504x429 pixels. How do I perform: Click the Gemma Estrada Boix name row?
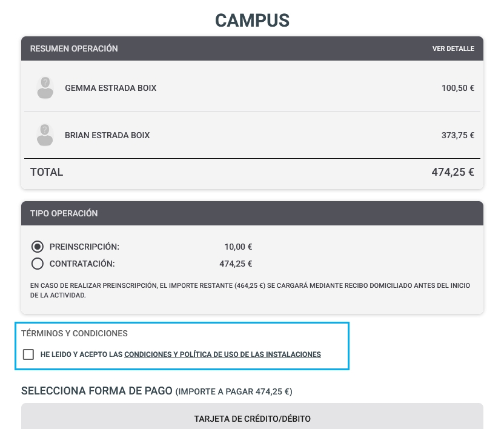253,88
